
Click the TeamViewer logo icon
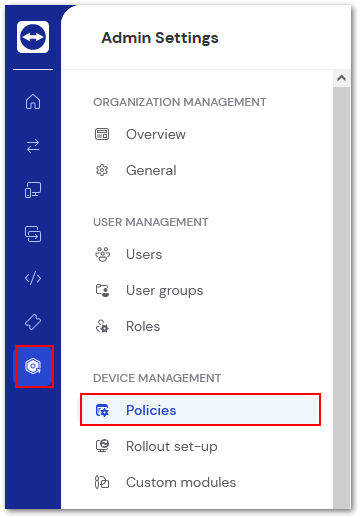(x=33, y=37)
